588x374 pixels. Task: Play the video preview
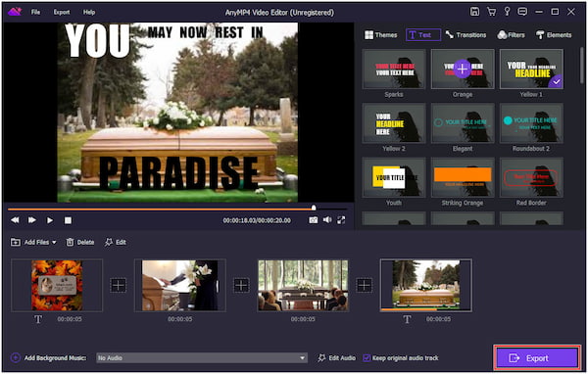[50, 220]
